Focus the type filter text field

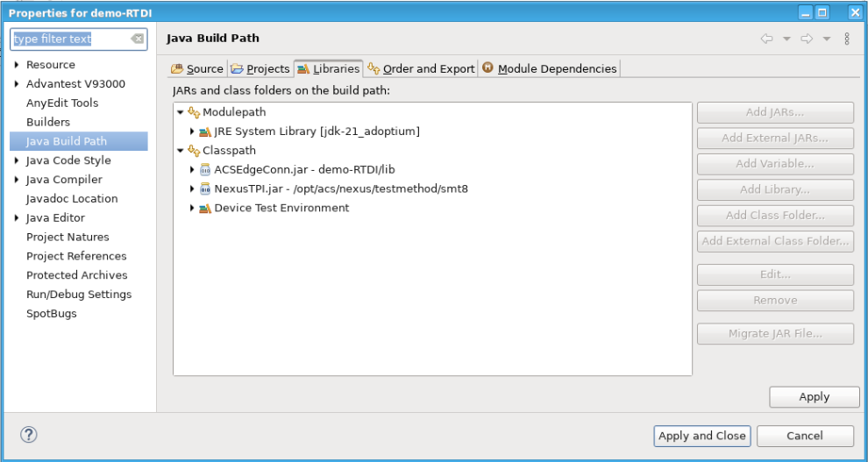click(x=68, y=39)
